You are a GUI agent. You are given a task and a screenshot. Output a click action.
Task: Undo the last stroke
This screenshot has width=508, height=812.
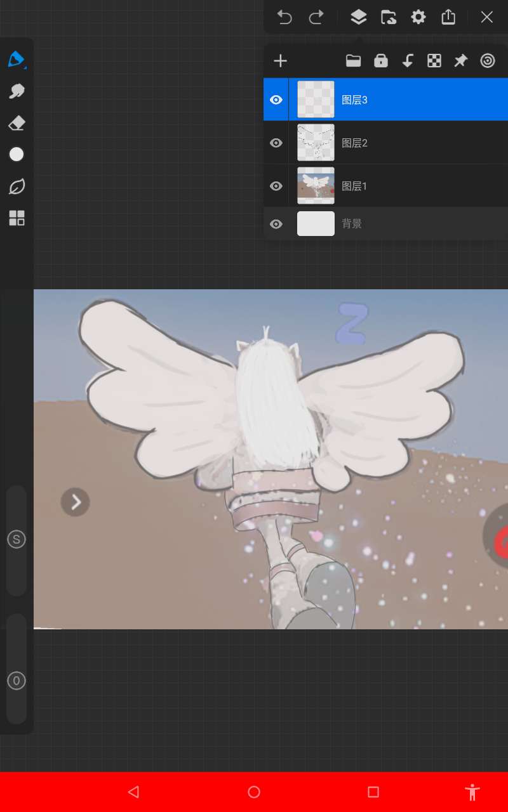pos(284,17)
